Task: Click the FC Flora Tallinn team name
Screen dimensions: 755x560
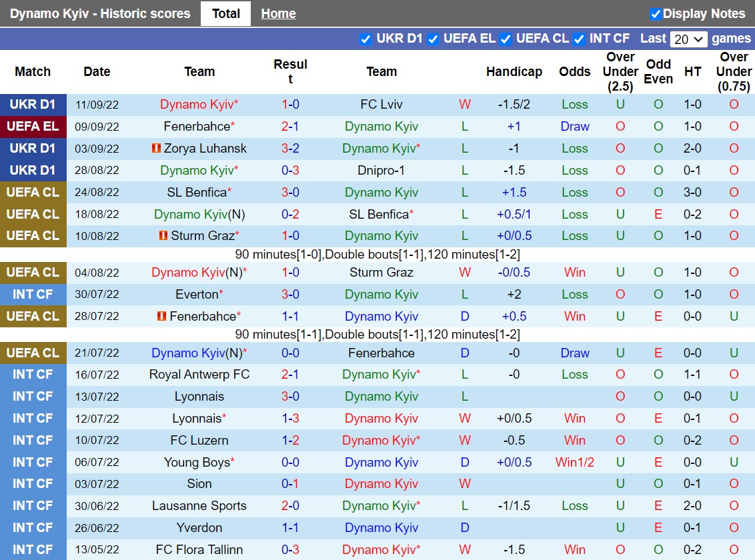Action: tap(199, 549)
